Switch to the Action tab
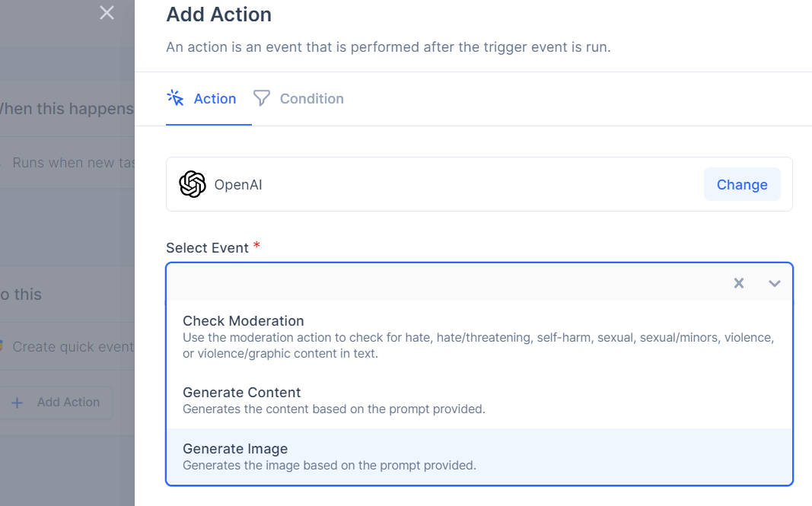 [x=209, y=98]
